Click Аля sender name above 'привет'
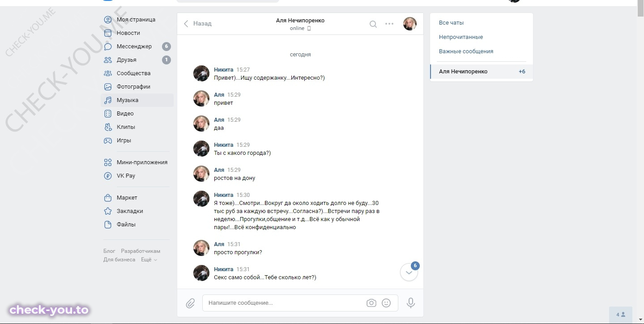 tap(219, 95)
